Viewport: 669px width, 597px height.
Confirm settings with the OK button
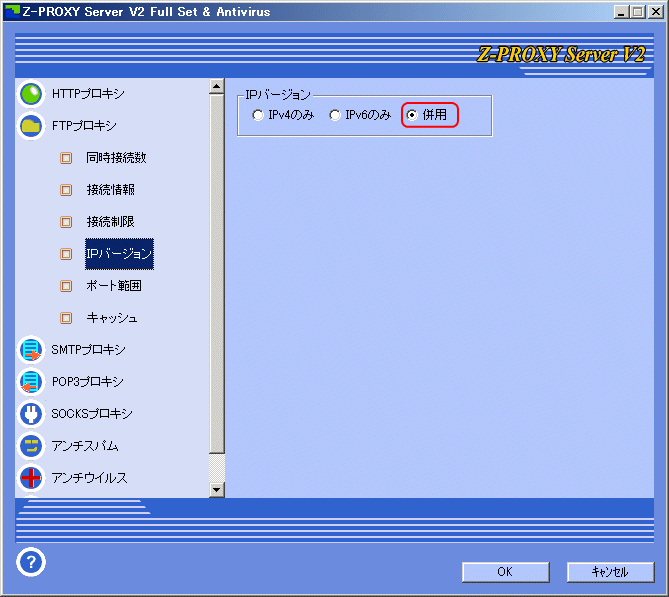click(506, 572)
